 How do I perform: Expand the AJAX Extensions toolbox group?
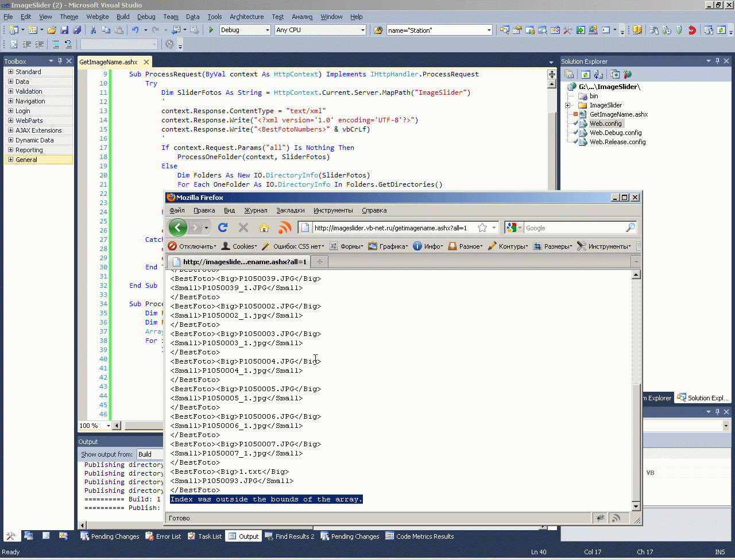point(10,130)
